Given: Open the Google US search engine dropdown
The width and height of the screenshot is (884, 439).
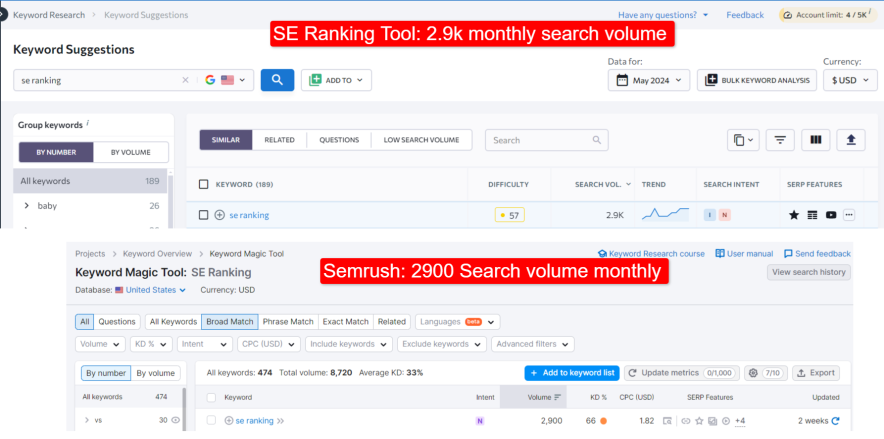Looking at the screenshot, I should tap(225, 80).
